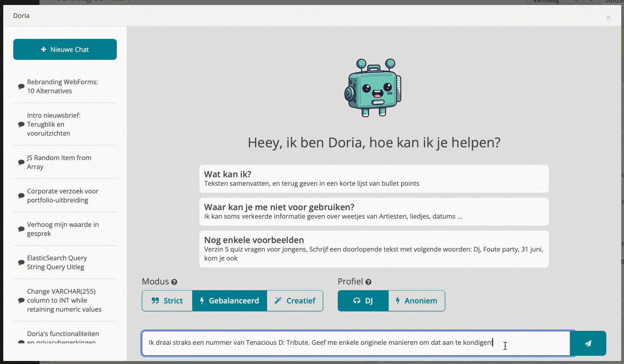Open Profiel help question mark icon

(x=368, y=282)
